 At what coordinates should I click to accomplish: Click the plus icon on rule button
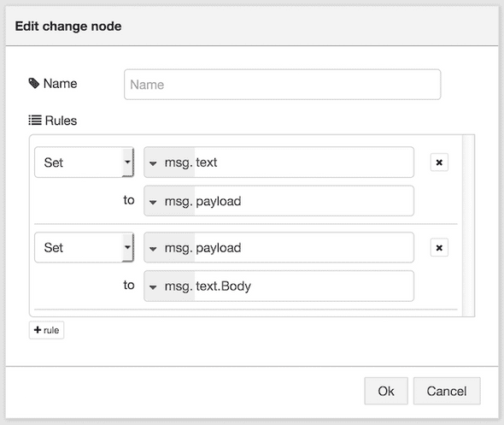coord(38,330)
